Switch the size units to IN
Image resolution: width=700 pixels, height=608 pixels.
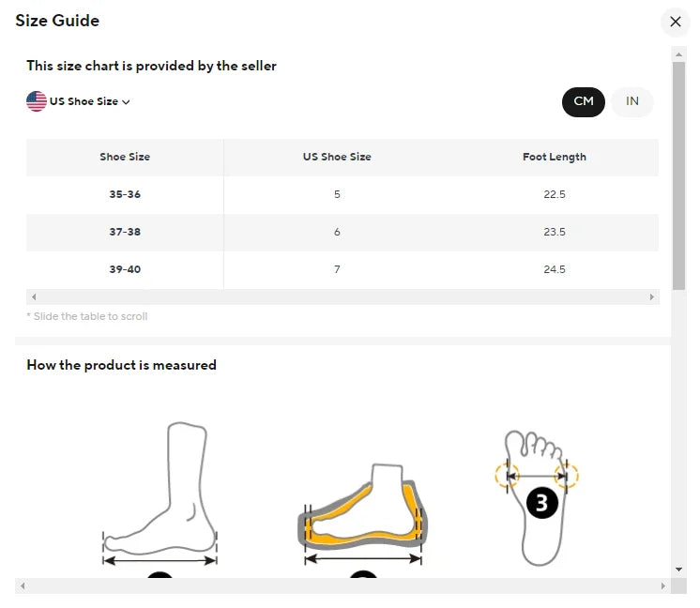pyautogui.click(x=632, y=101)
